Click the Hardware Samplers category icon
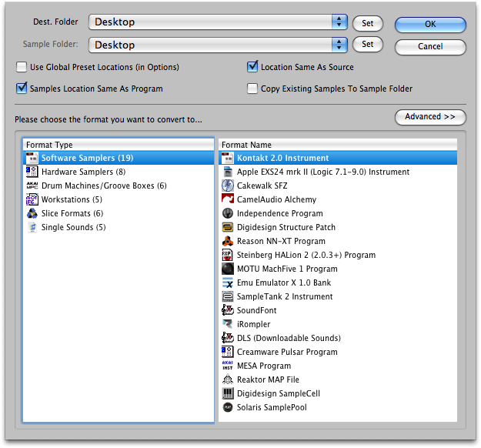The image size is (481, 448). [x=32, y=172]
